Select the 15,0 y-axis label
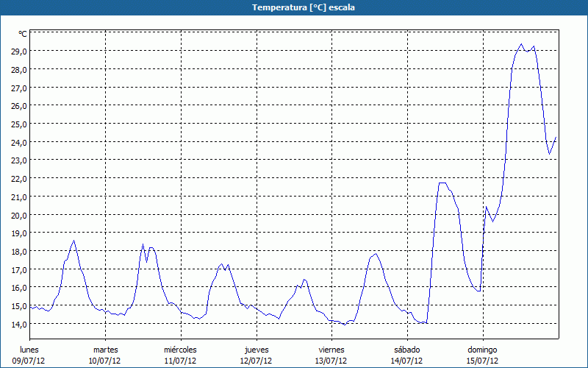 click(19, 306)
